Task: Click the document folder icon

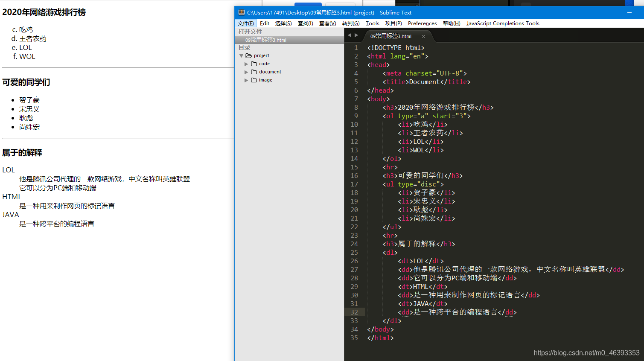Action: [254, 72]
